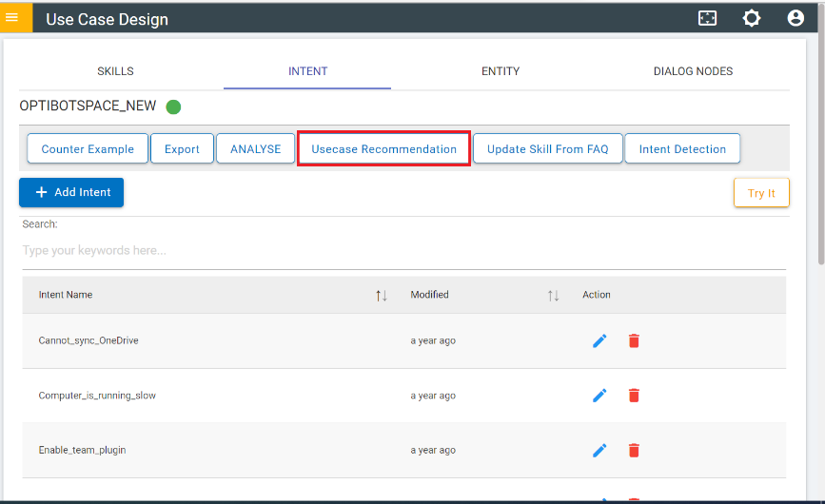Switch to the ENTITY tab
825x504 pixels.
coord(501,71)
